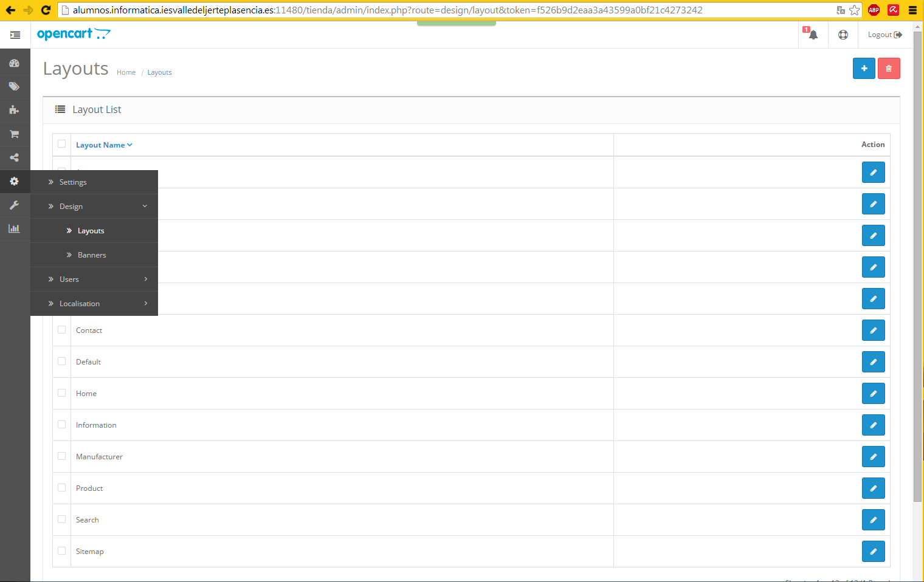Tick the checkbox for the Contact layout
Image resolution: width=924 pixels, height=582 pixels.
tap(61, 330)
